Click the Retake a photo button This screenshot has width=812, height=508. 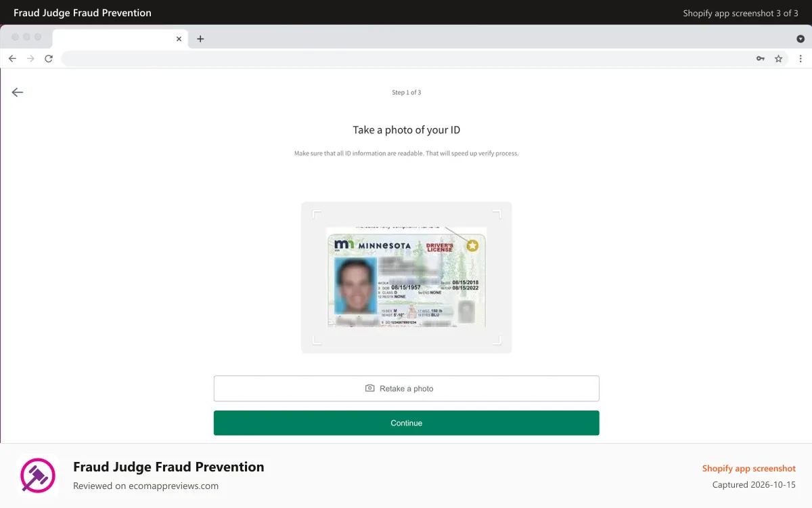pyautogui.click(x=406, y=389)
